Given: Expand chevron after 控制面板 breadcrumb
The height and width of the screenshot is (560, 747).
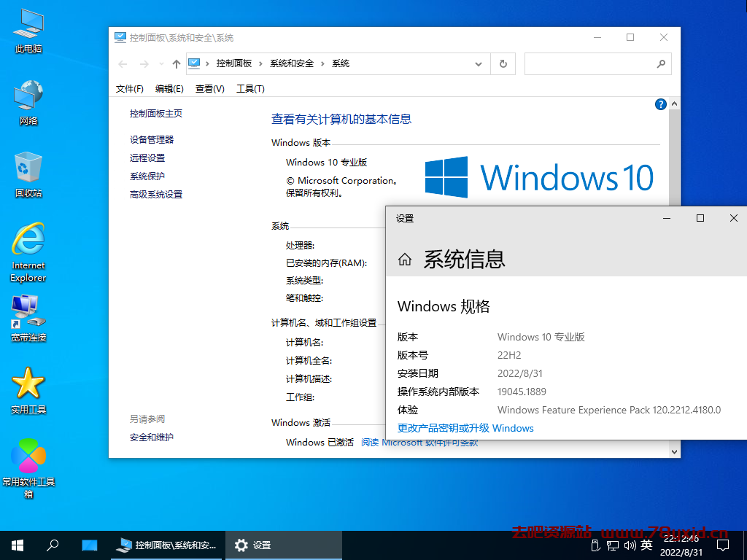Looking at the screenshot, I should tap(260, 64).
